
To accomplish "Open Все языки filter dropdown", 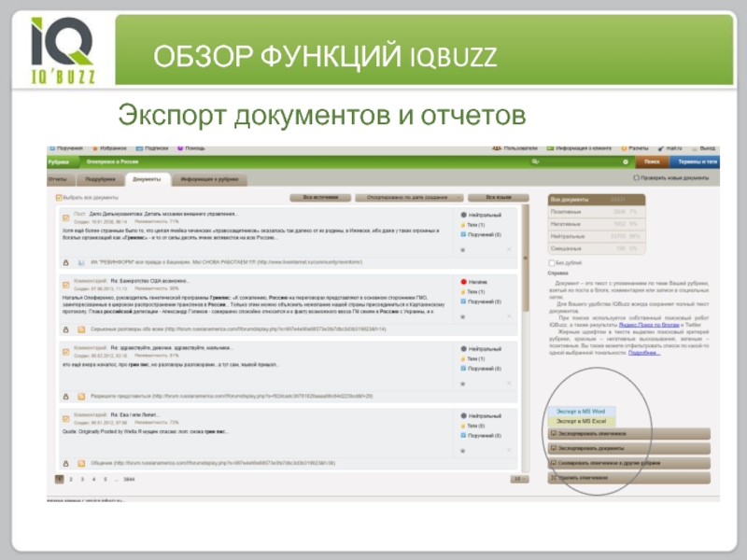I will point(499,198).
